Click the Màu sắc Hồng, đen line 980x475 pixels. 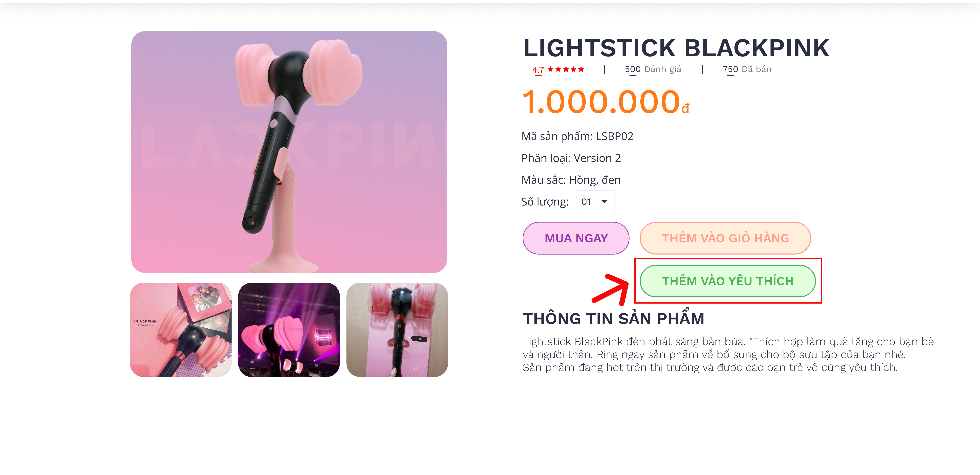point(571,180)
